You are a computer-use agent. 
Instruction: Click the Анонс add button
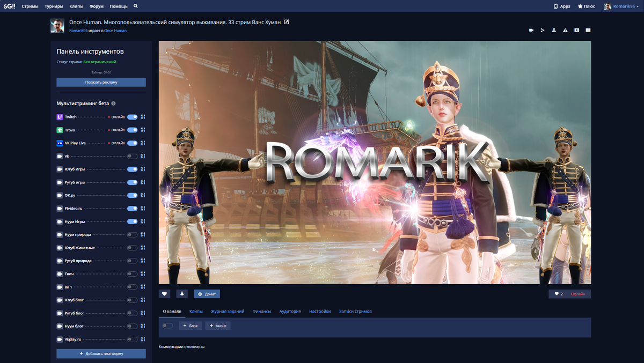218,325
